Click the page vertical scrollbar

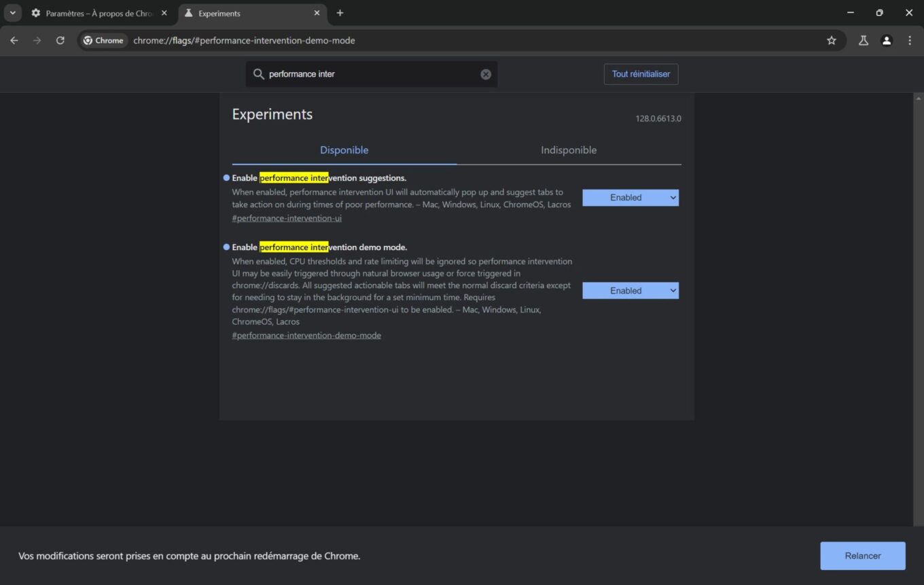click(x=919, y=309)
